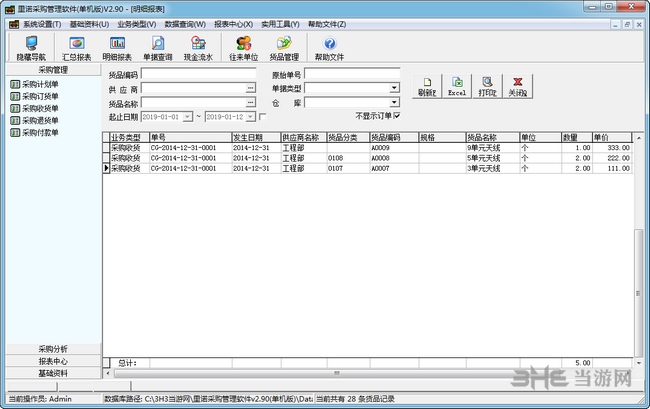Open the 明细报表 detail report

(117, 48)
